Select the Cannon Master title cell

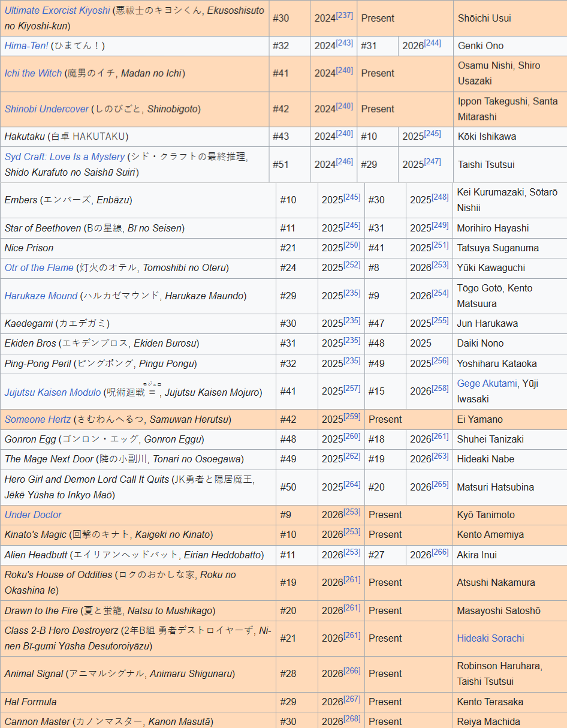[138, 720]
